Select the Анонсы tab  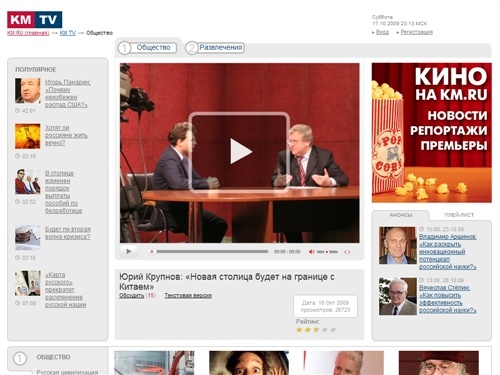click(x=401, y=215)
